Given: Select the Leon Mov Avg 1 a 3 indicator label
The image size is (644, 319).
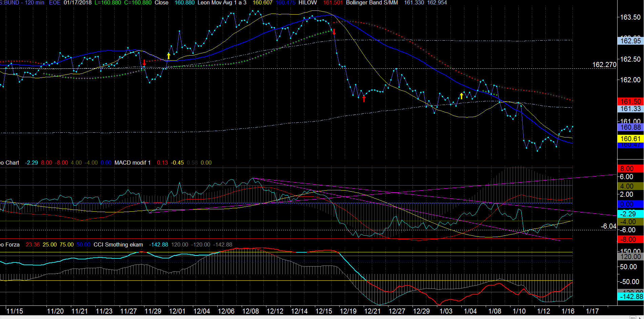Looking at the screenshot, I should 222,3.
